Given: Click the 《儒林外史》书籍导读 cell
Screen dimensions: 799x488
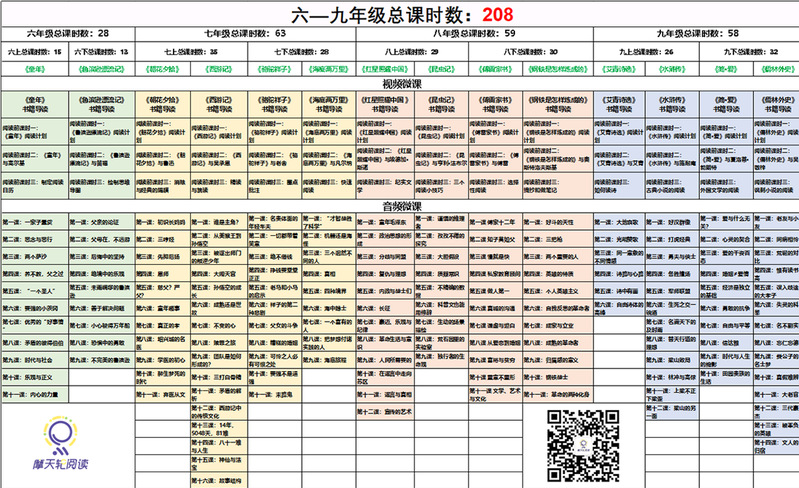Looking at the screenshot, I should pos(777,104).
